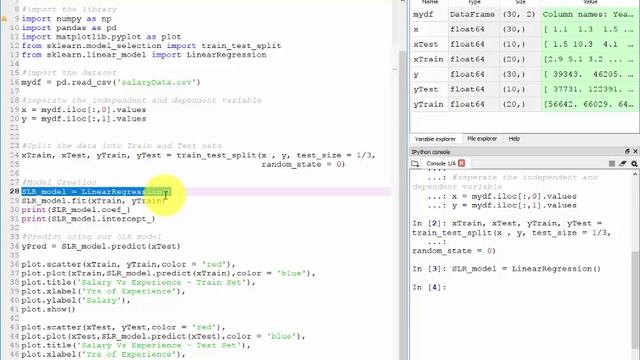Undock the IPython console pane
This screenshot has height=360, width=640.
point(627,151)
